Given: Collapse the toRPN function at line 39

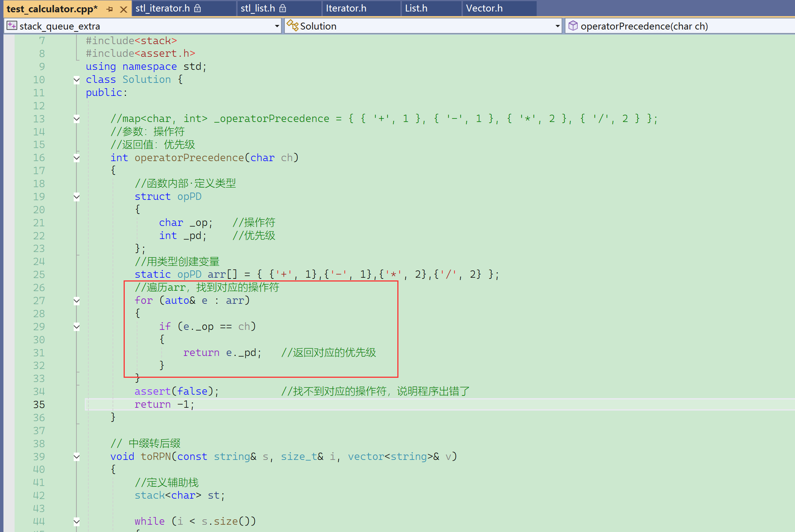Looking at the screenshot, I should [x=76, y=456].
